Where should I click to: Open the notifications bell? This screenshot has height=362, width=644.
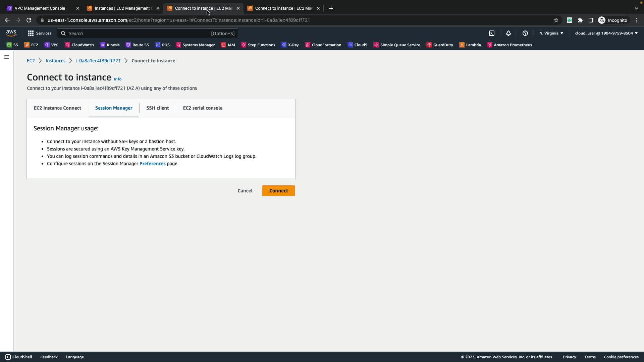508,33
